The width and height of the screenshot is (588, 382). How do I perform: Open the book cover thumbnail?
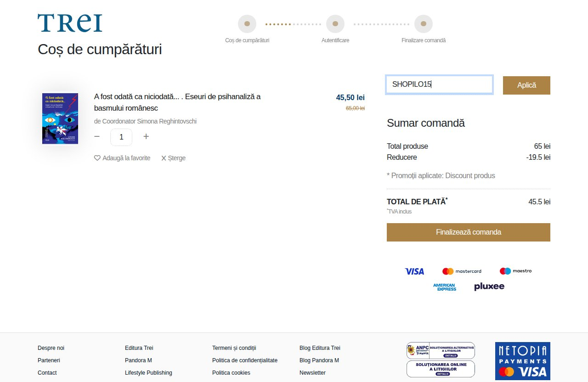60,118
